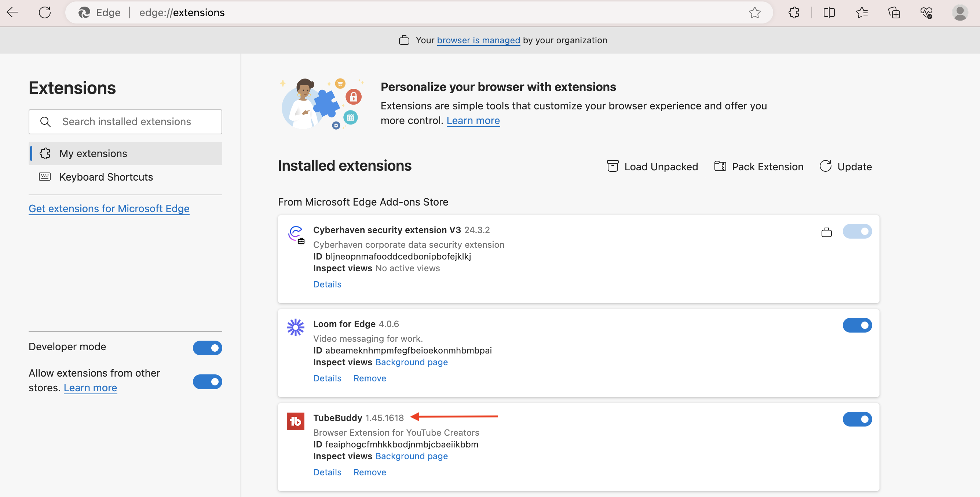The height and width of the screenshot is (497, 980).
Task: Go back with the browser back arrow
Action: [x=12, y=12]
